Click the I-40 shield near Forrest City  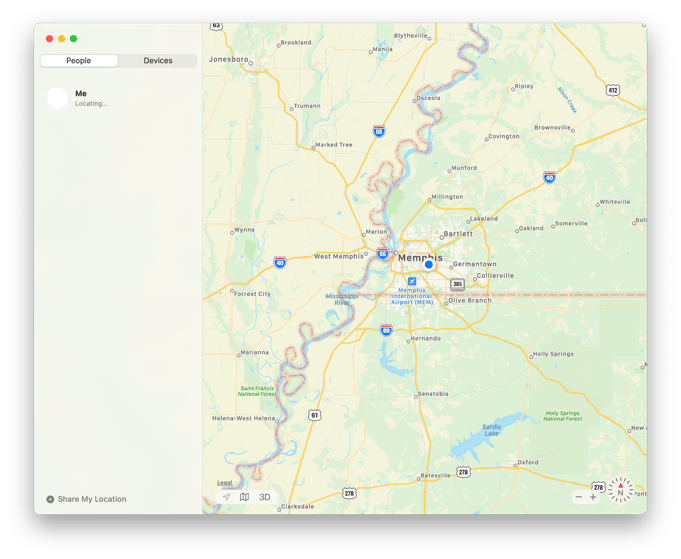(280, 262)
